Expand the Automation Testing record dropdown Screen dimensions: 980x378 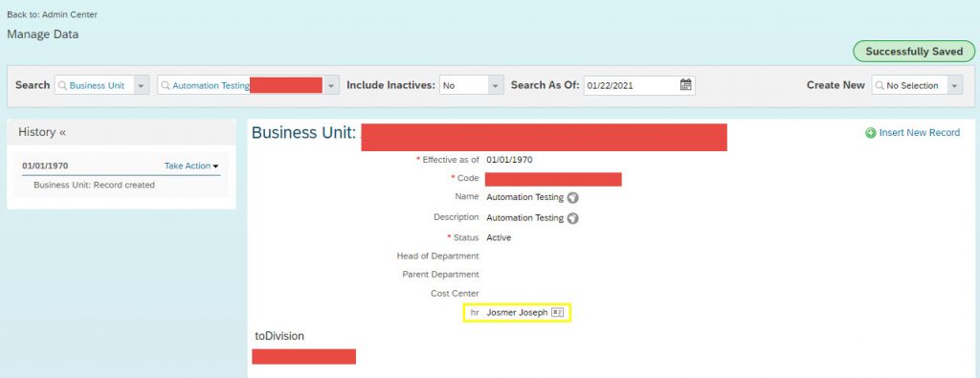pyautogui.click(x=331, y=85)
